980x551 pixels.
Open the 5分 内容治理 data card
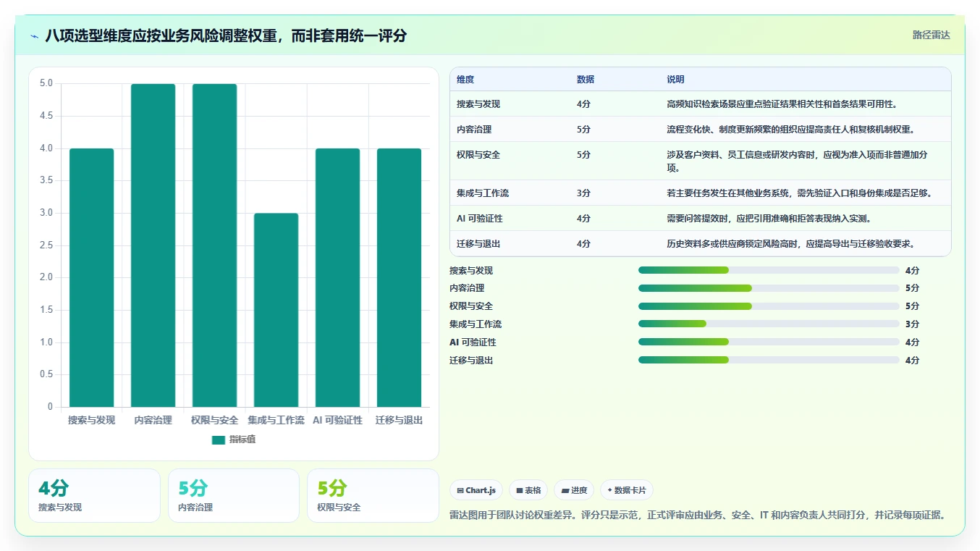[234, 496]
